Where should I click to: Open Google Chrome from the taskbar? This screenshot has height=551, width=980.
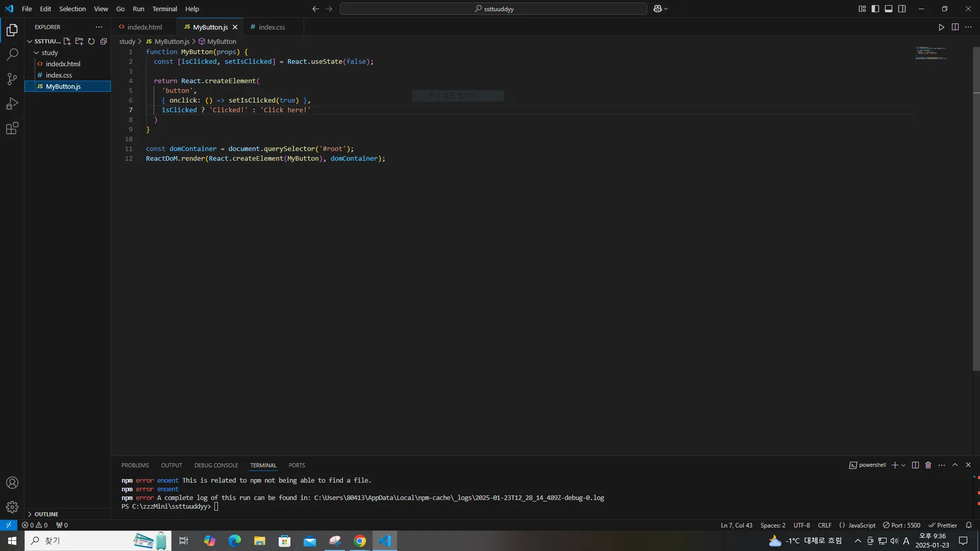(360, 541)
